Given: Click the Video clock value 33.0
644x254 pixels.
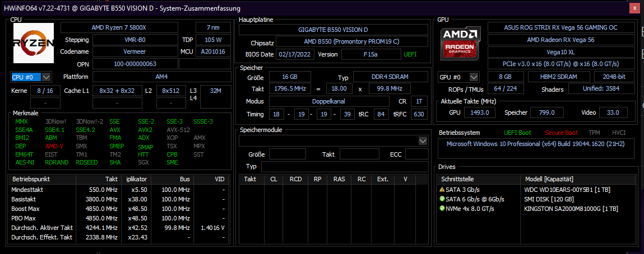Looking at the screenshot, I should pyautogui.click(x=614, y=112).
